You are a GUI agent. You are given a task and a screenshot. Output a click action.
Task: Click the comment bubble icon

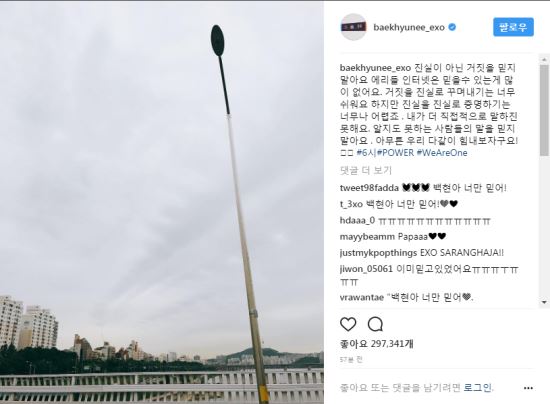[375, 324]
